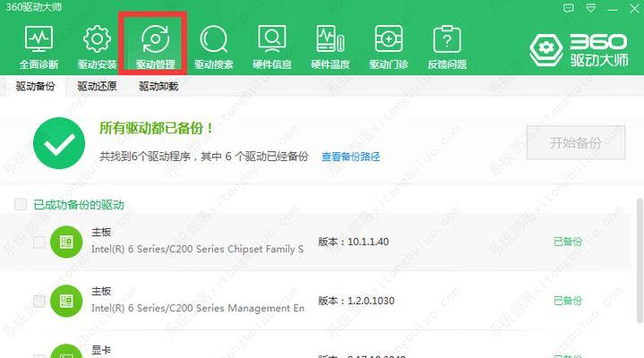Click 已备份 status for version 1.2.0.1030

click(x=568, y=301)
